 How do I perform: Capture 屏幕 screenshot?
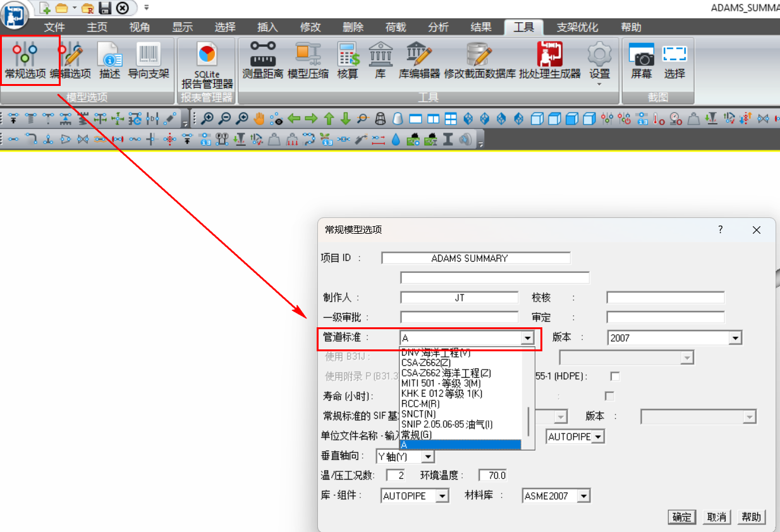[641, 61]
